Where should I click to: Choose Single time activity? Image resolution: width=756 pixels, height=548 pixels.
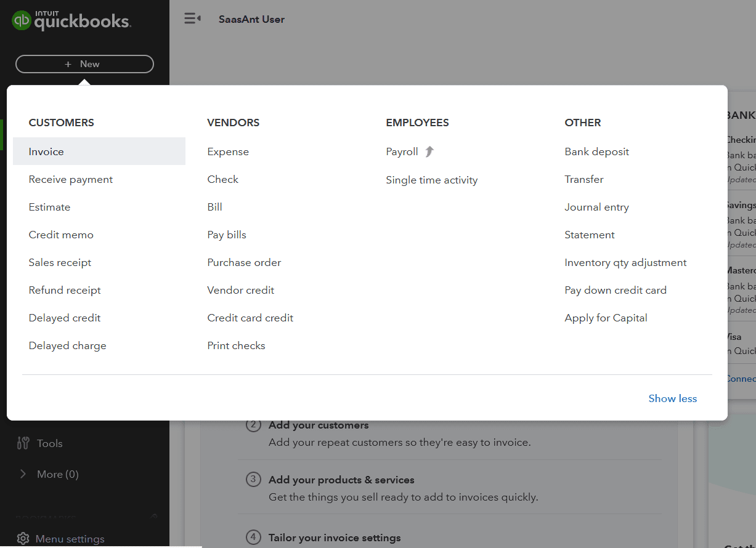[x=431, y=180]
